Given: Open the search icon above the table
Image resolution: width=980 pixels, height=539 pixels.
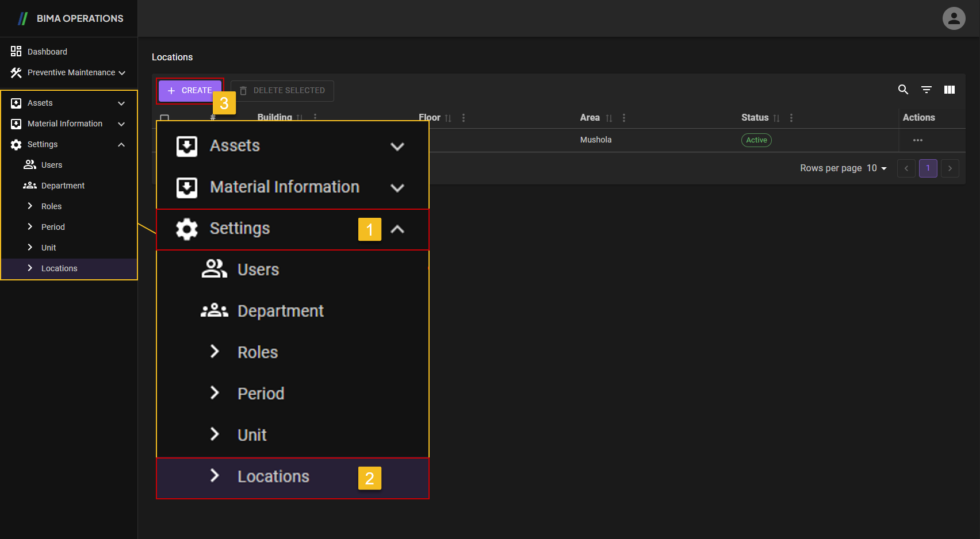Looking at the screenshot, I should (903, 90).
